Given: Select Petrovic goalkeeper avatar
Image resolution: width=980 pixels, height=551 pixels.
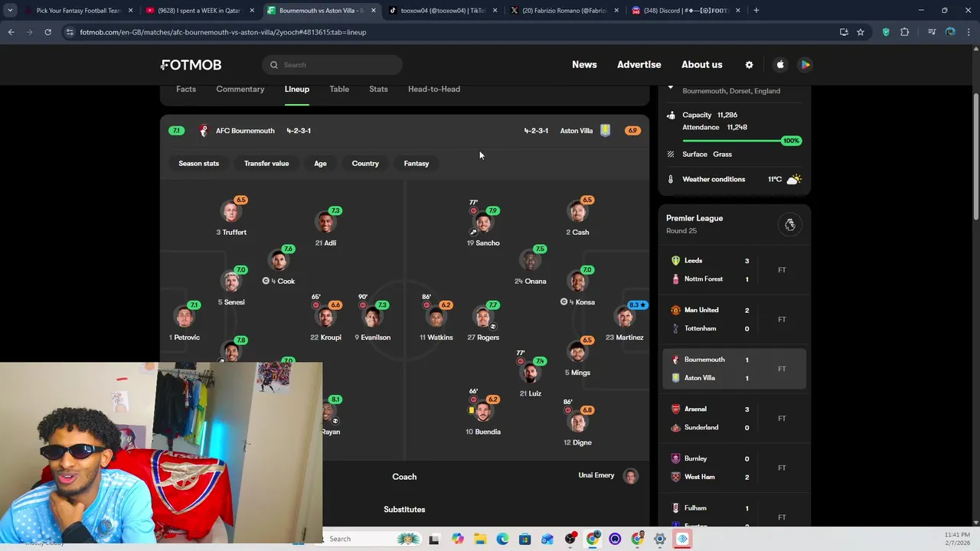Looking at the screenshot, I should click(184, 316).
